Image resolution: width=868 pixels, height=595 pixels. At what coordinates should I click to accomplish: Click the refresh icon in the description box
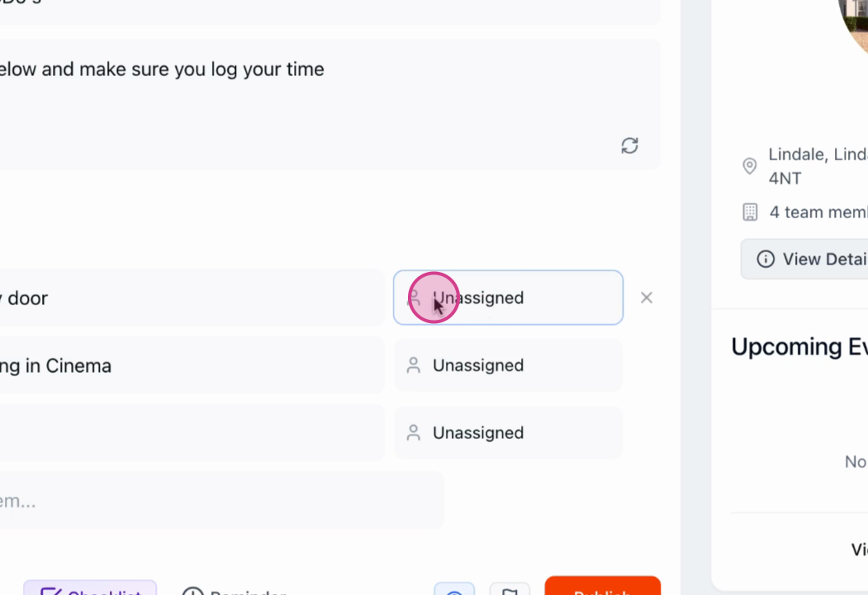pos(629,145)
